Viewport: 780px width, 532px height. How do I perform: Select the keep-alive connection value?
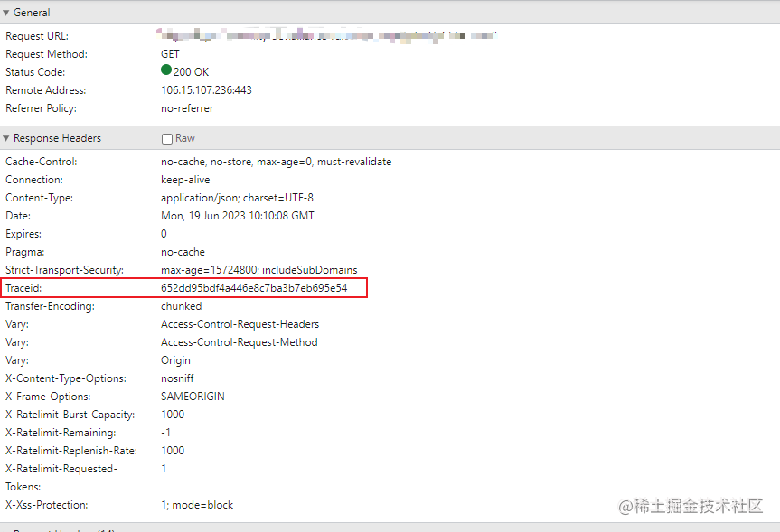(x=185, y=180)
